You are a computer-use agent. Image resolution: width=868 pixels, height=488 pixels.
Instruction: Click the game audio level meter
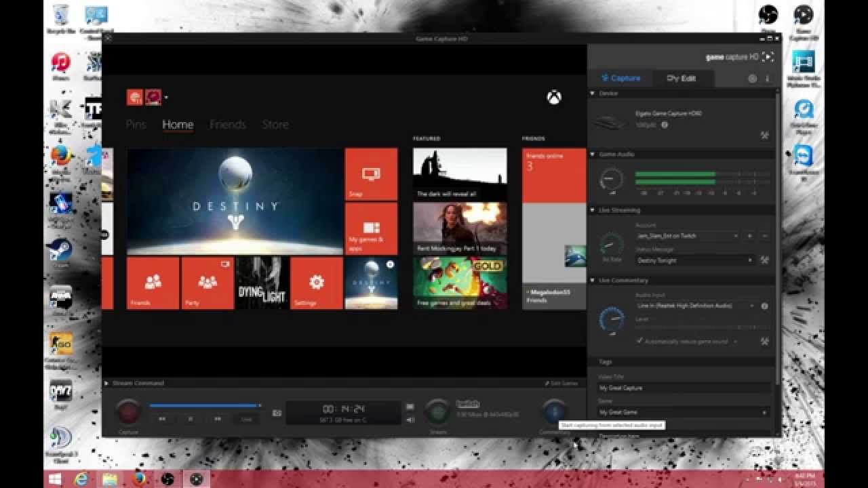click(702, 178)
